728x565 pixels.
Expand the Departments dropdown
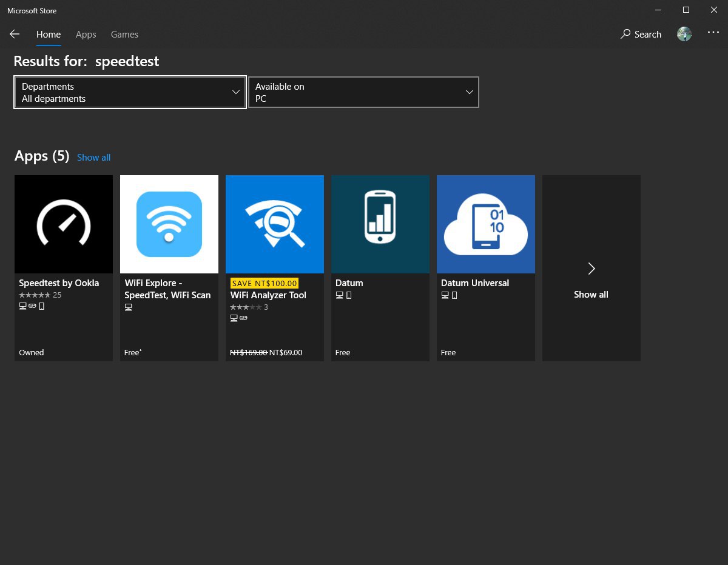coord(130,92)
